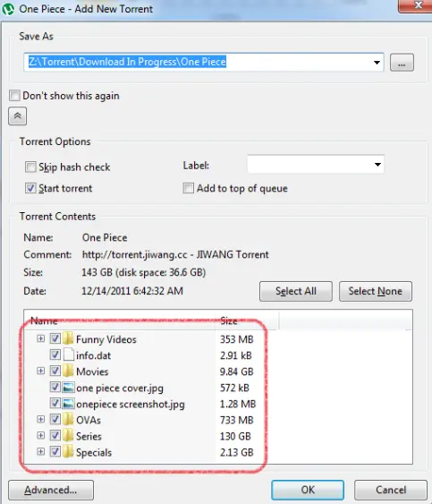Expand the Funny Videos folder tree
This screenshot has height=504, width=432.
pos(40,338)
